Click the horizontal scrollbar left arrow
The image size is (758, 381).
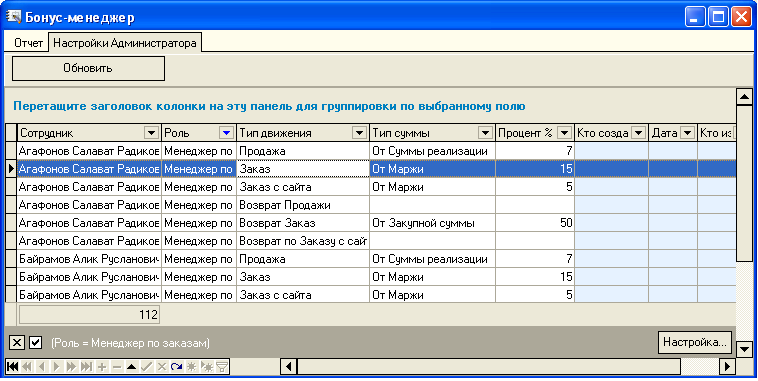click(289, 366)
